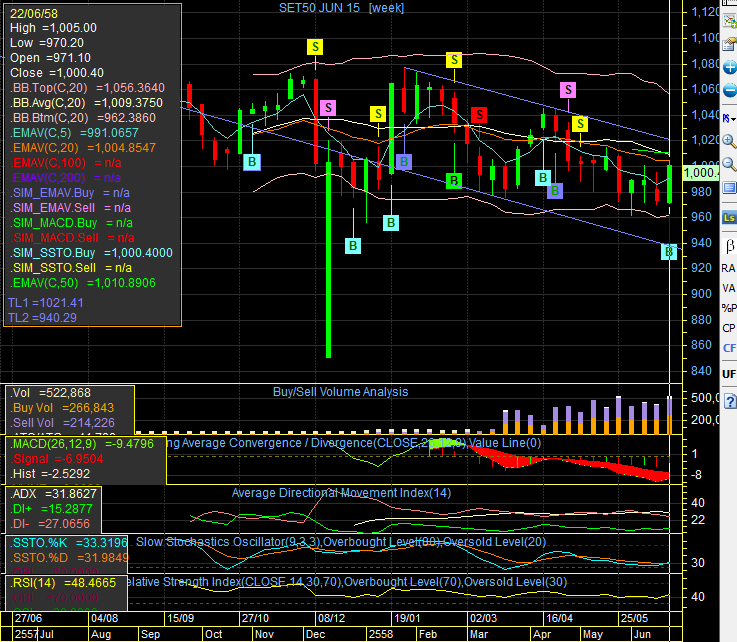
Task: Click the .DI+ =15.2877 reading
Action: pyautogui.click(x=51, y=509)
